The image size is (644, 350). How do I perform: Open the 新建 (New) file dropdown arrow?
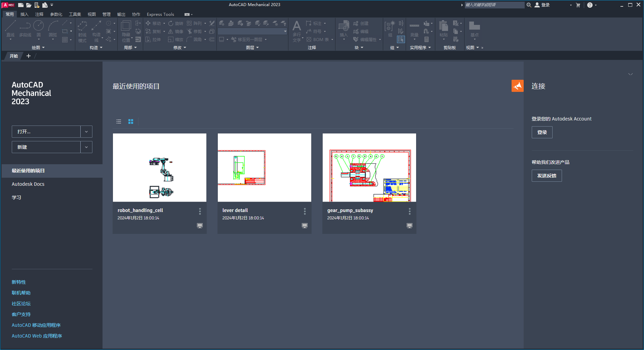[86, 147]
